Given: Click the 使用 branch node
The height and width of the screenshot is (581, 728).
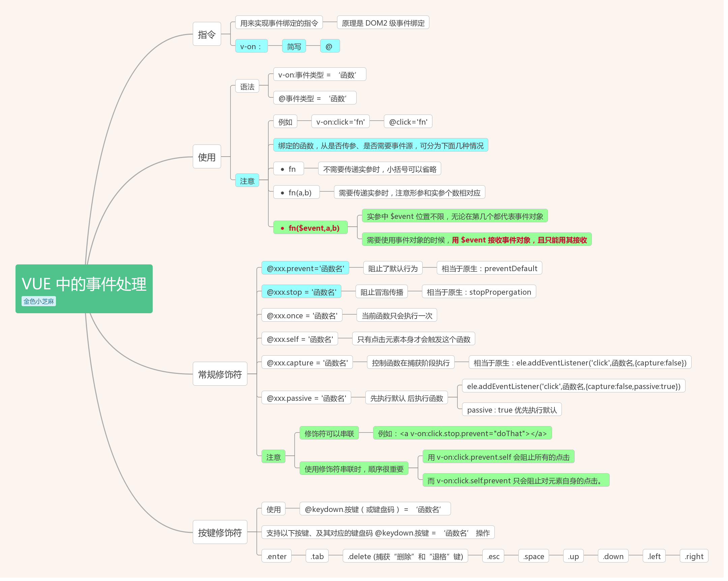Looking at the screenshot, I should click(x=207, y=157).
